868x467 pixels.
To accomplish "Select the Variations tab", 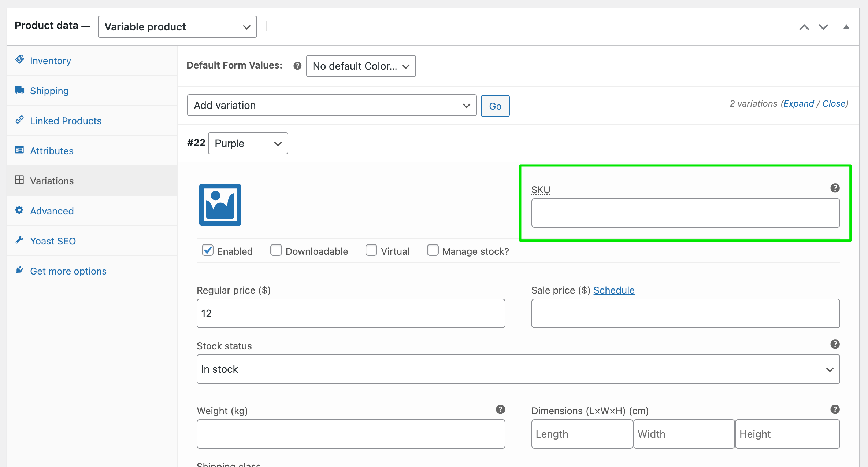I will tap(52, 181).
